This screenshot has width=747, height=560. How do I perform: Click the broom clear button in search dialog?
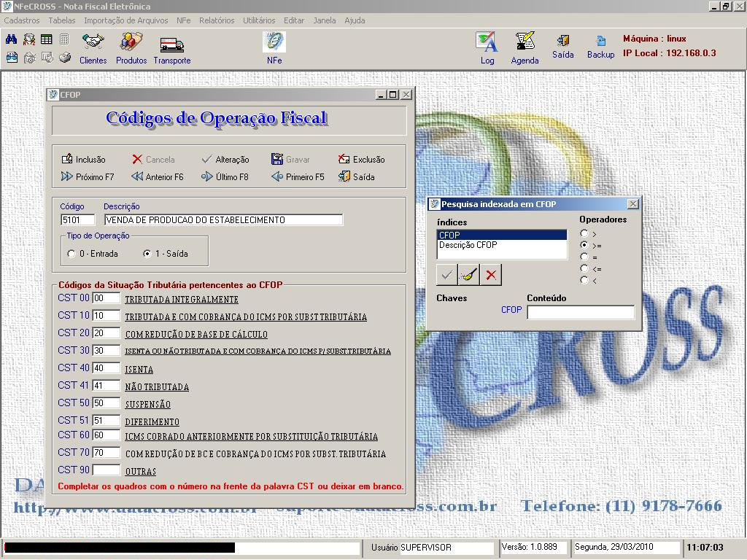pyautogui.click(x=469, y=275)
